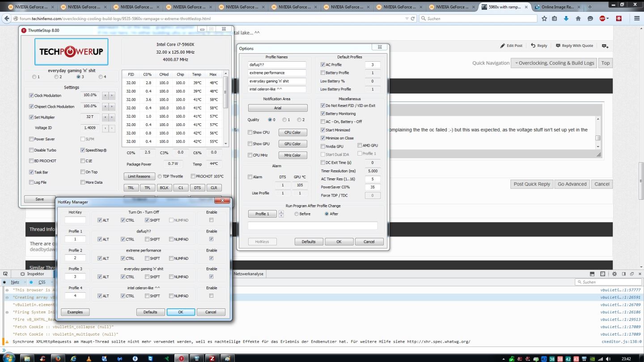Select the Before radio button
Image resolution: width=644 pixels, height=362 pixels.
click(x=297, y=214)
